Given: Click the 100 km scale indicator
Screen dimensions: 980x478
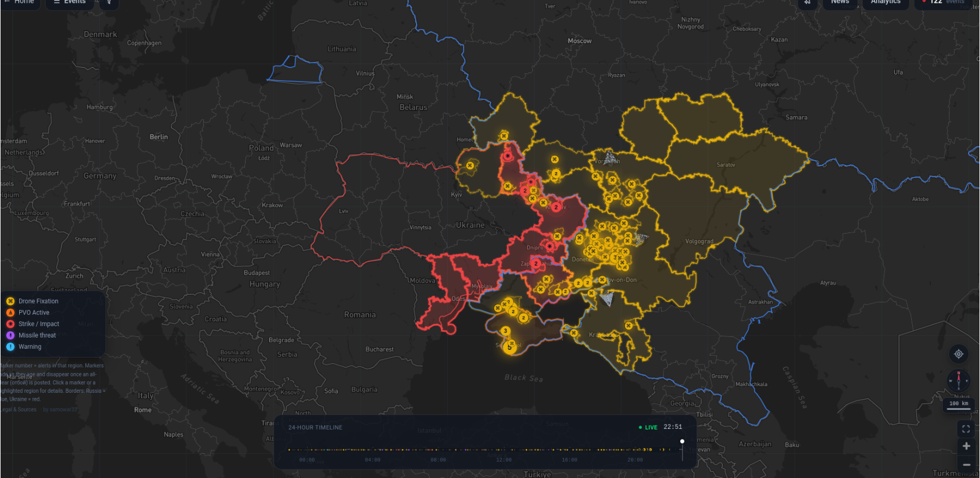Looking at the screenshot, I should click(959, 404).
